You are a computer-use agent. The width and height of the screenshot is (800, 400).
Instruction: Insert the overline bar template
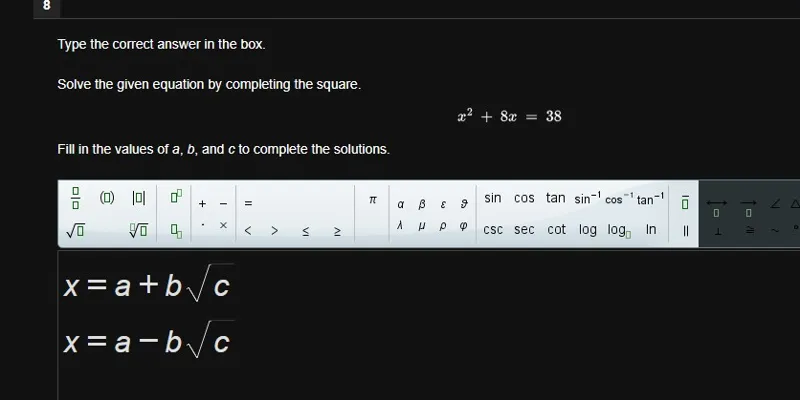coord(685,203)
